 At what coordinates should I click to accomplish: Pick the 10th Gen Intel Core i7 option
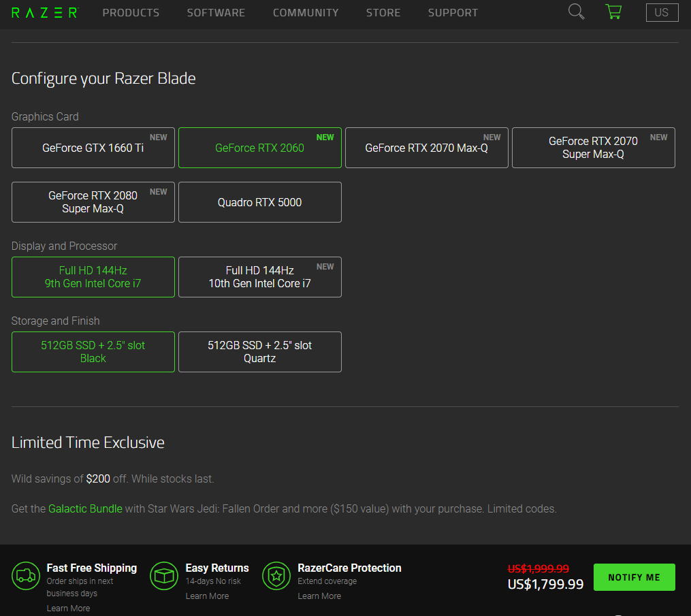coord(259,277)
